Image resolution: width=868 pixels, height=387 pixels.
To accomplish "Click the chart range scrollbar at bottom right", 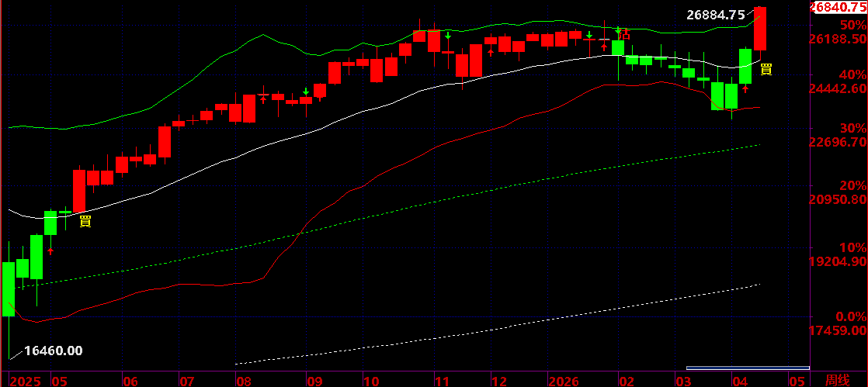I will tap(748, 368).
